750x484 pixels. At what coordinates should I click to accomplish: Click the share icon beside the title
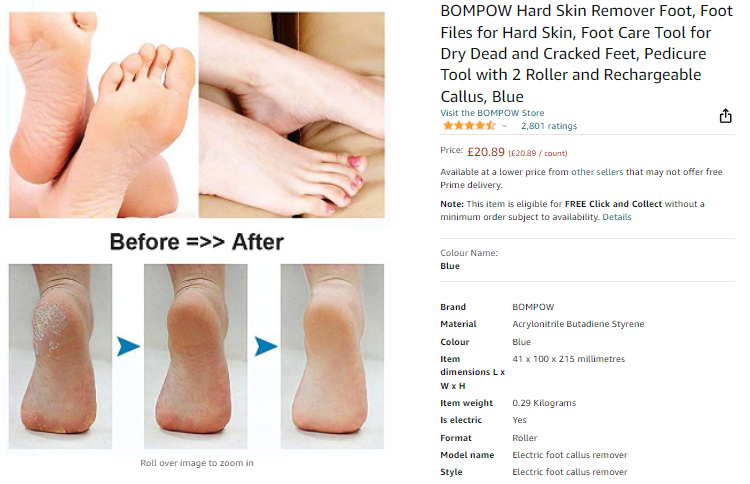[x=725, y=116]
